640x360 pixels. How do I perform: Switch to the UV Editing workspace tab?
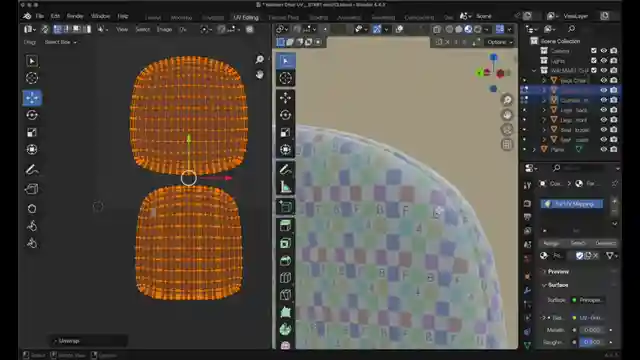pos(246,17)
